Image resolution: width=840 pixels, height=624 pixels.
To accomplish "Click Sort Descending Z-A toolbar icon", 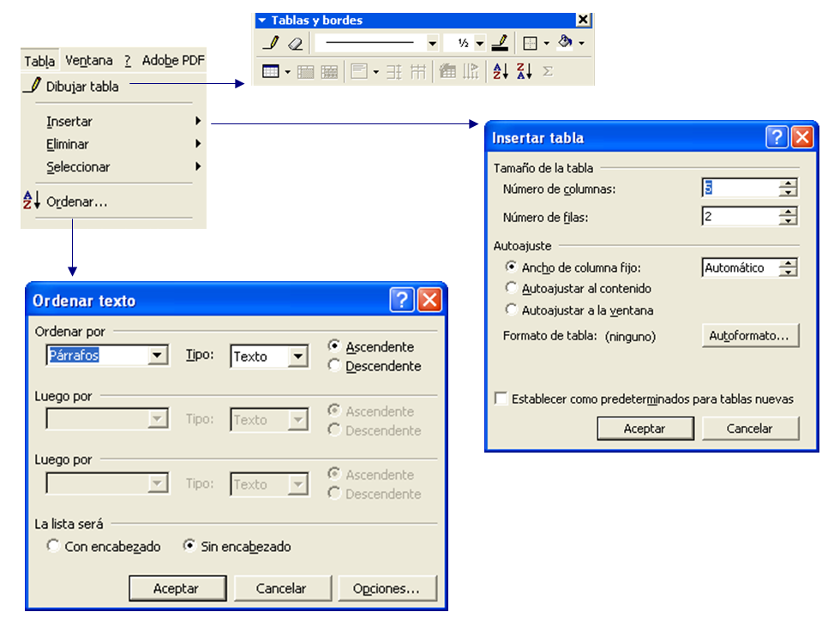I will [525, 72].
